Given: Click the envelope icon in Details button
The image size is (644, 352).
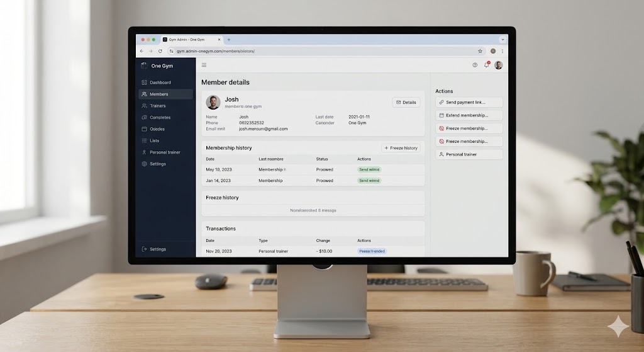Looking at the screenshot, I should click(x=398, y=103).
